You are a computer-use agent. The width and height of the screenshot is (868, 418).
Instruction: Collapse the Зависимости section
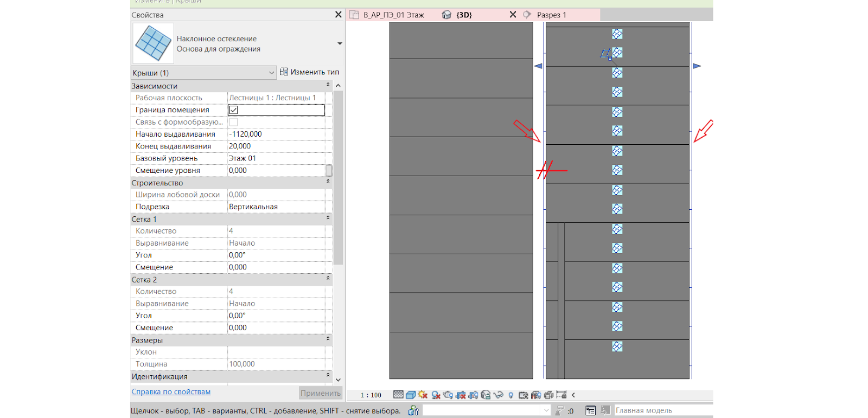point(328,85)
